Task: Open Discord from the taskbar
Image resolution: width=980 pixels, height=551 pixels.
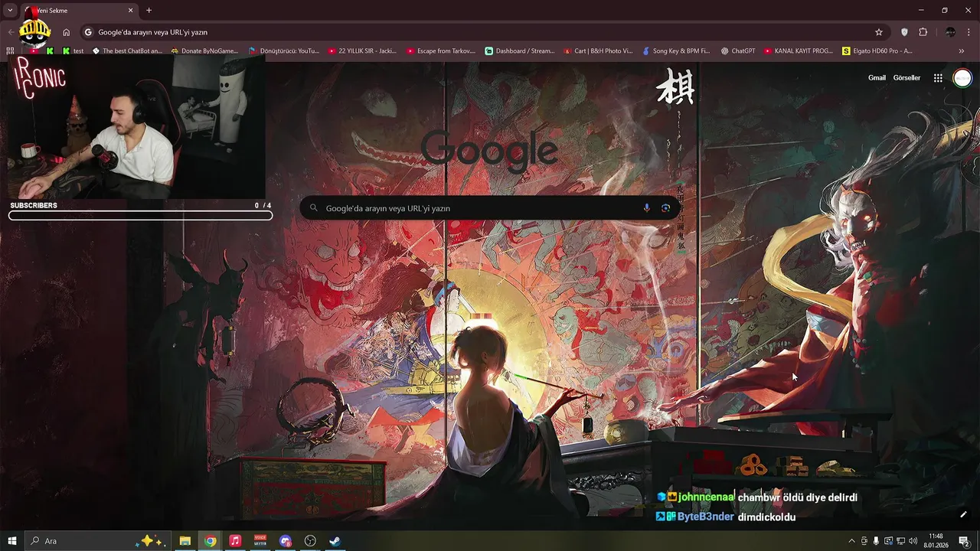Action: pos(286,541)
